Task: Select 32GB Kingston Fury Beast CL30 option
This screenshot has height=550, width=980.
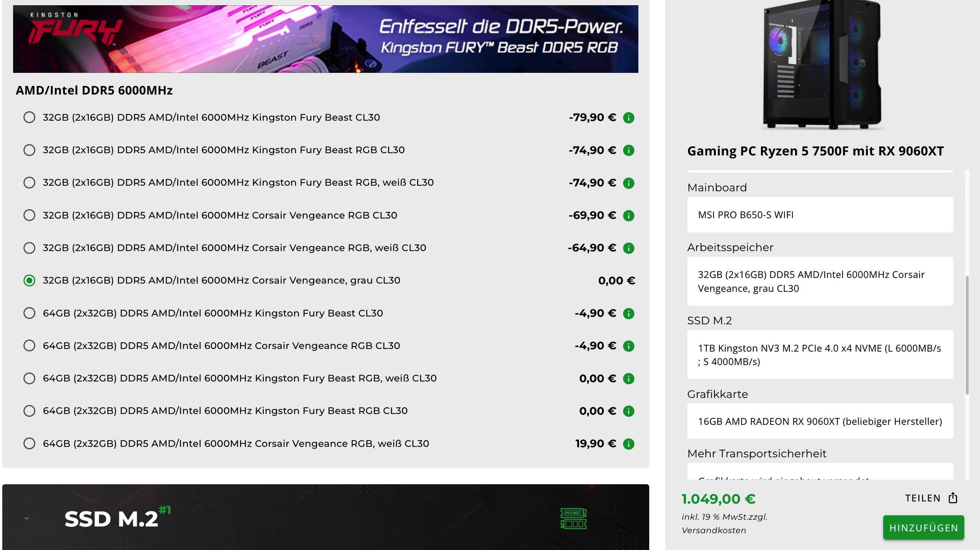Action: (x=29, y=118)
